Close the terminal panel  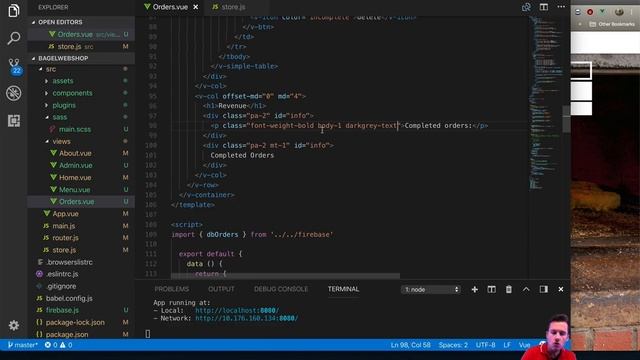(x=561, y=289)
